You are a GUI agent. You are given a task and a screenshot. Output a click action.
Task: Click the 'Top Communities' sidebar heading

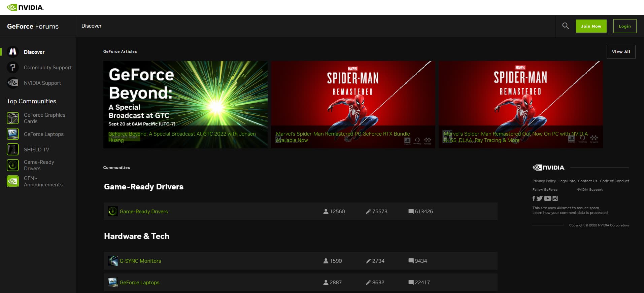click(32, 101)
